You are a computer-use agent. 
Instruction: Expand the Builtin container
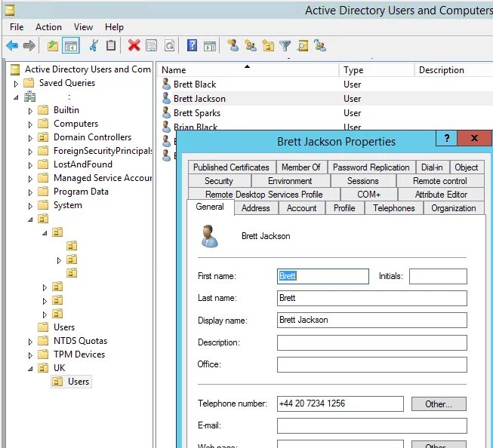[30, 111]
